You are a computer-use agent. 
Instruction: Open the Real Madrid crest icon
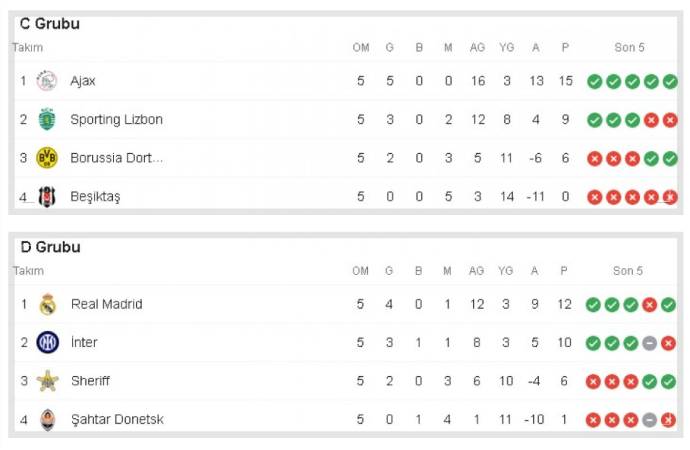(x=47, y=304)
